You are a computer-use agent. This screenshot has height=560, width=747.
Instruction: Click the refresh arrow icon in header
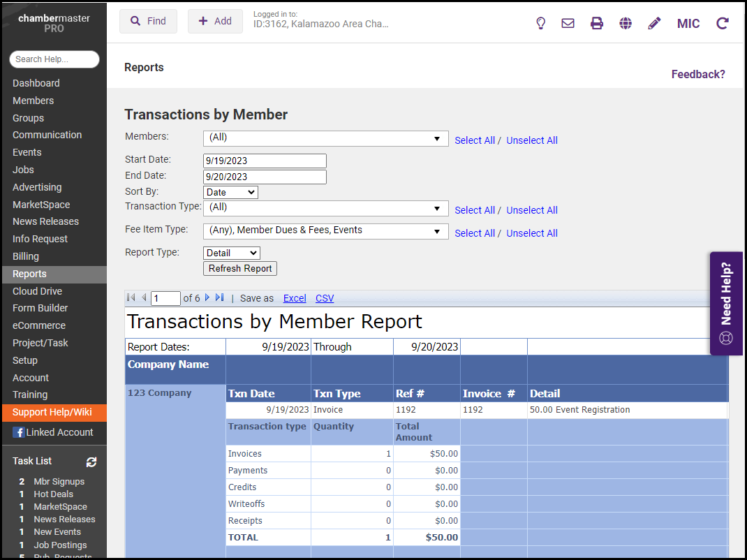(723, 23)
